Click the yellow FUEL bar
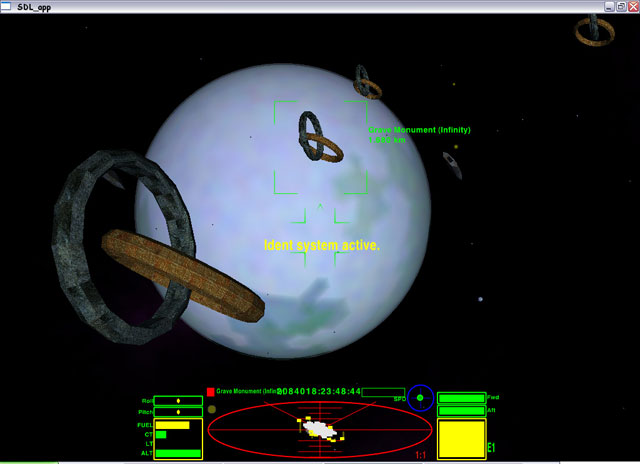The height and width of the screenshot is (464, 640). 172,425
